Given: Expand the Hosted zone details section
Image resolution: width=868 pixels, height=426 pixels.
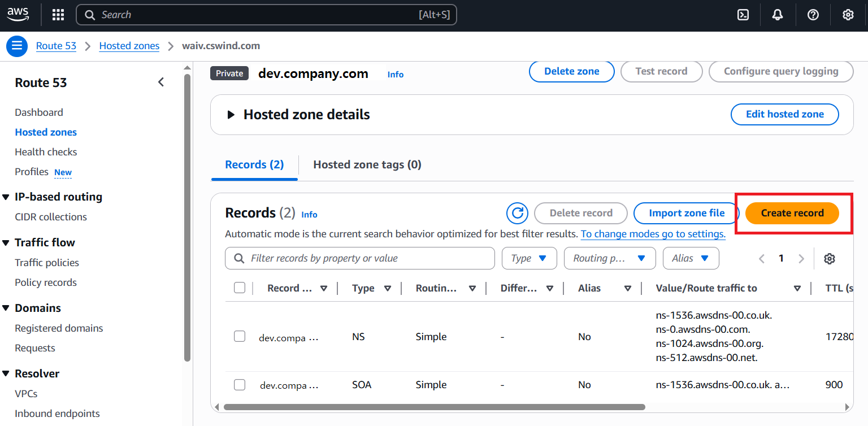Looking at the screenshot, I should coord(231,115).
